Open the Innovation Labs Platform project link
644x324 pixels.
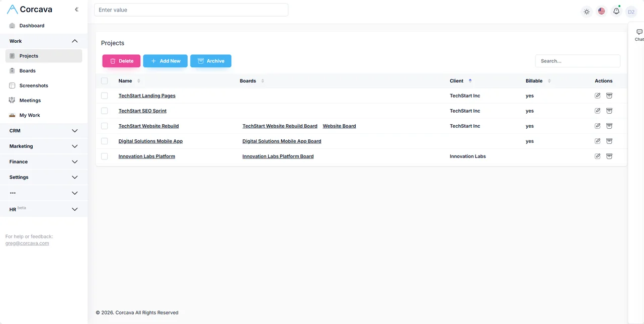click(147, 156)
